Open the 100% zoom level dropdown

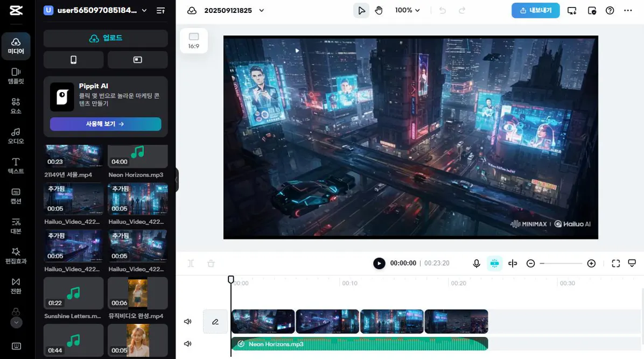pyautogui.click(x=408, y=10)
